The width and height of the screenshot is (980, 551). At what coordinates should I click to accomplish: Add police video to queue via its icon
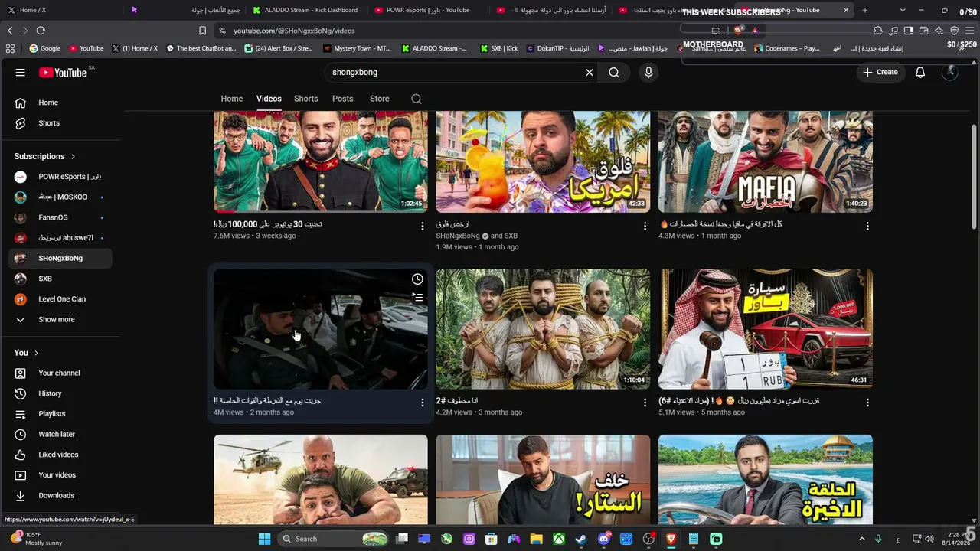point(417,297)
